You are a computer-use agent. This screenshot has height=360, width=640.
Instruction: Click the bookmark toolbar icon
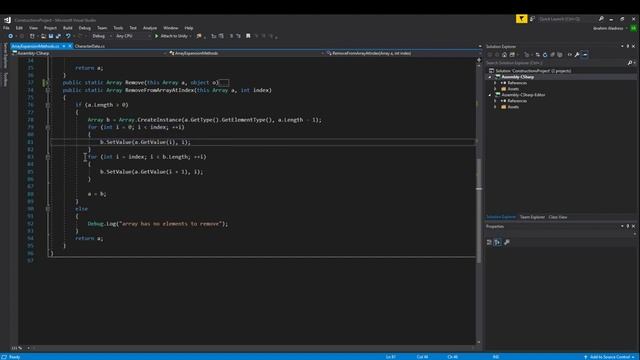[x=248, y=36]
